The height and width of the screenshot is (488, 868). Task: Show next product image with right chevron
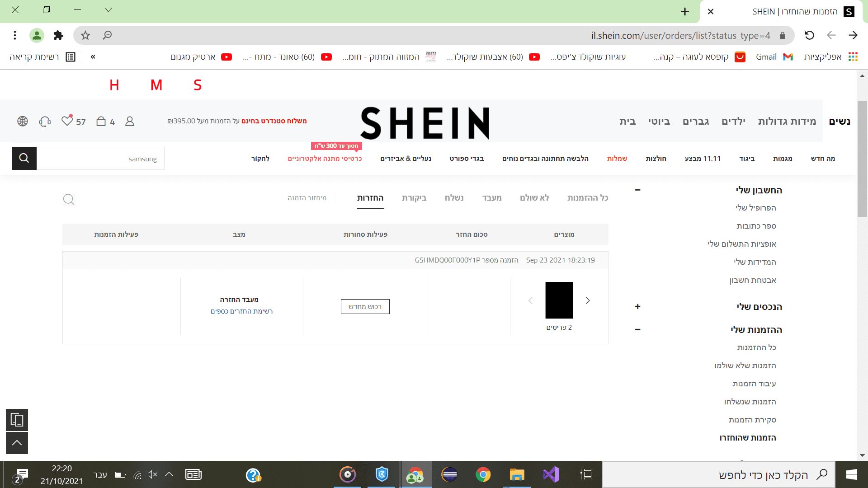pos(588,300)
